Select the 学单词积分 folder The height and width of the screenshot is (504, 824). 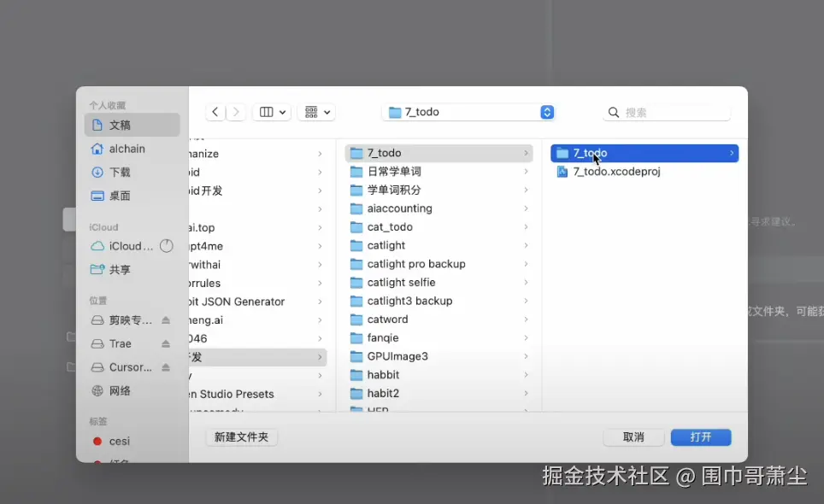coord(438,190)
